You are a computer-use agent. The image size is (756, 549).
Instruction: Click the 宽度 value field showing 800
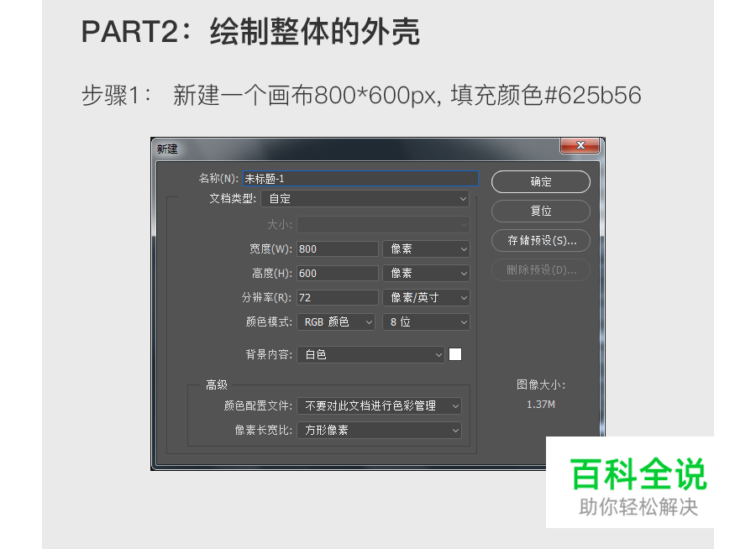click(x=337, y=248)
